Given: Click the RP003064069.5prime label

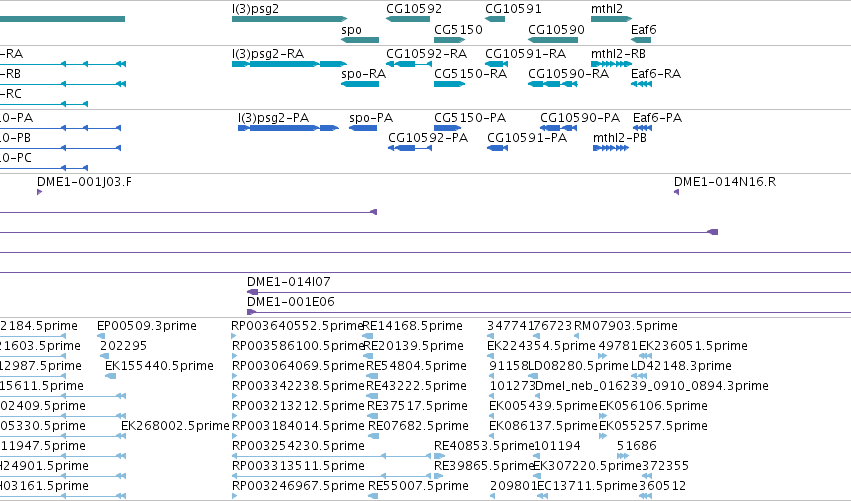Looking at the screenshot, I should click(x=298, y=366).
